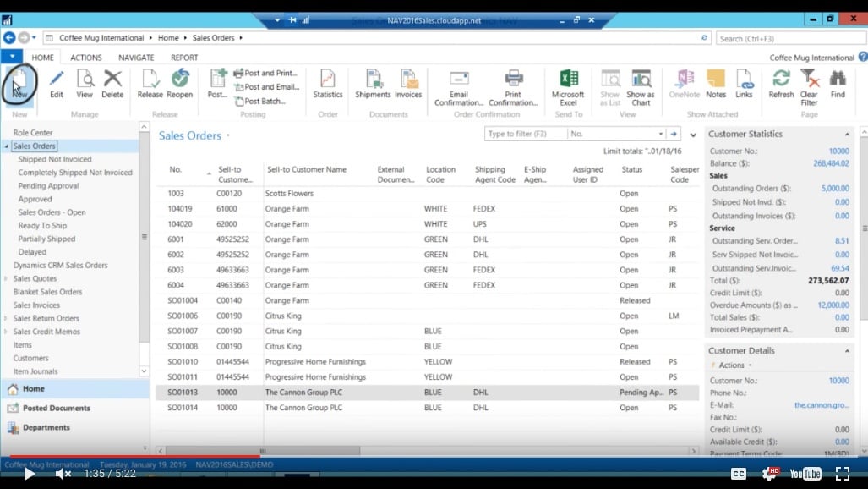Open Role Center in navigation pane
The height and width of the screenshot is (489, 868).
point(33,133)
